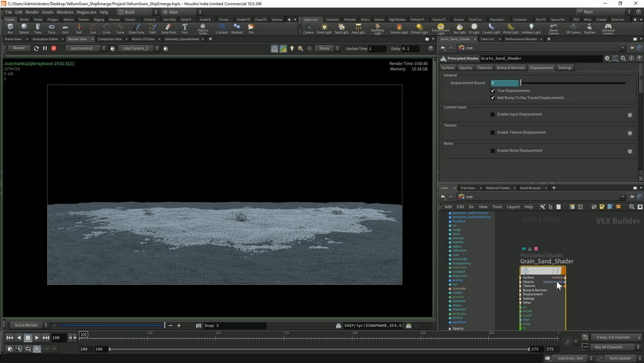The height and width of the screenshot is (363, 644).
Task: Add a Gamepad Camera
Action: (x=609, y=29)
